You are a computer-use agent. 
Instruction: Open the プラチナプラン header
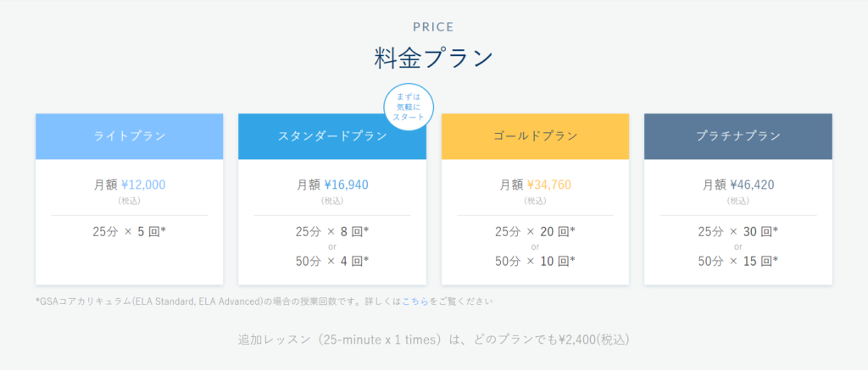(738, 136)
